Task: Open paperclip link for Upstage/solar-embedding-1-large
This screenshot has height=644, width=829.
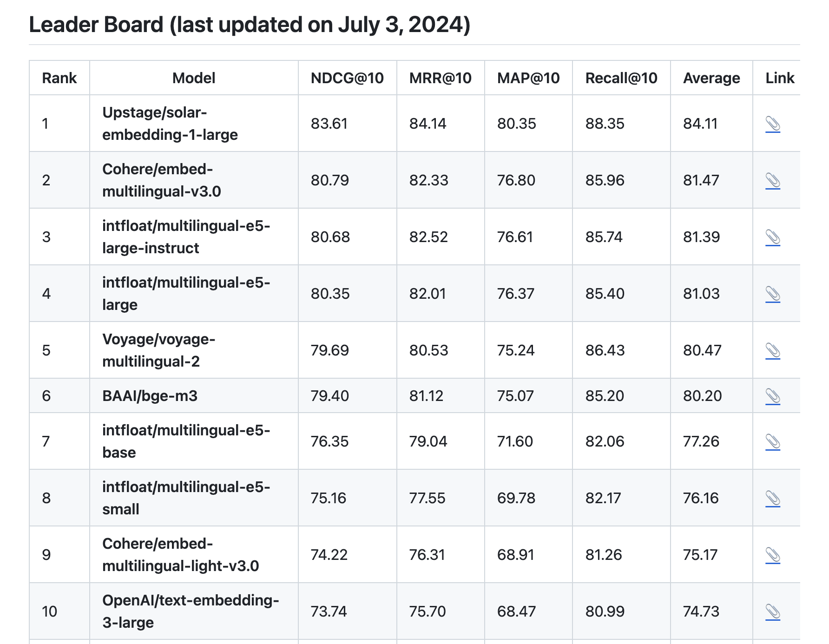Action: [772, 124]
